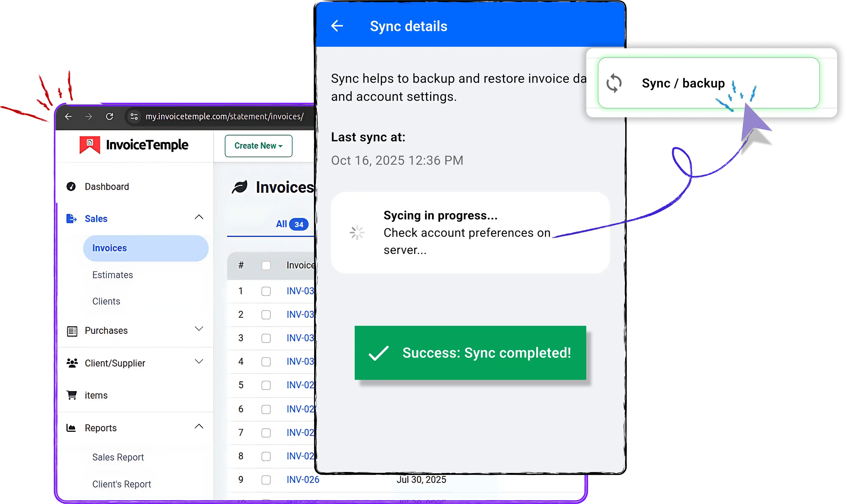The image size is (847, 504).
Task: Click the browser address bar URL
Action: 224,116
